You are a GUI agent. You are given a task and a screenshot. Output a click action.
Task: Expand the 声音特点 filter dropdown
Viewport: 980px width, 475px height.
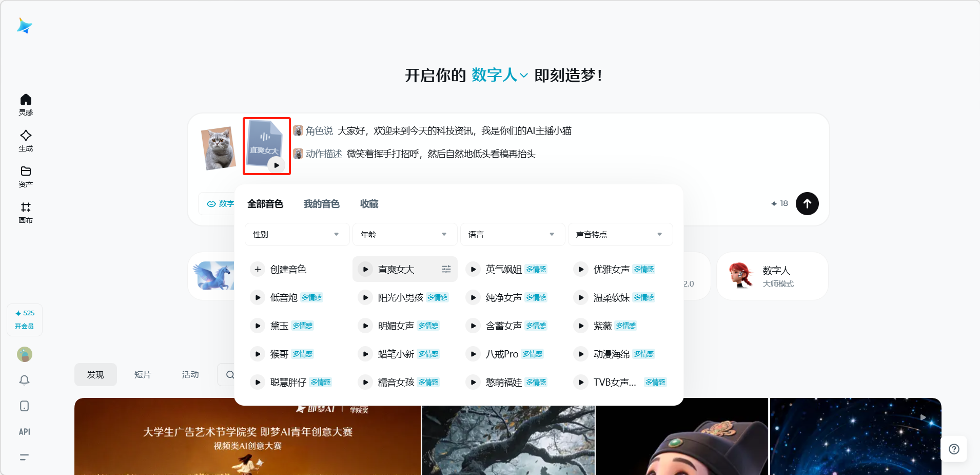[x=620, y=234]
